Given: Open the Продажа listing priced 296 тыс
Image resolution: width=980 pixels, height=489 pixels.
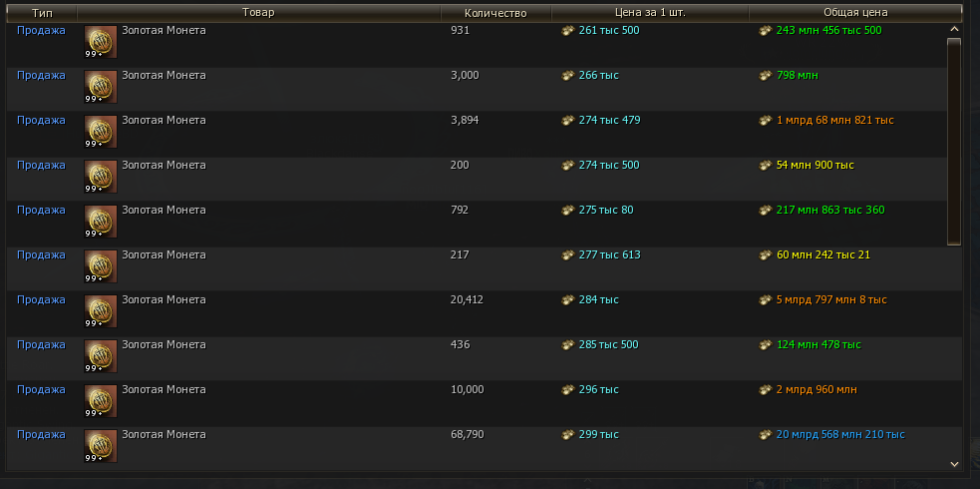Looking at the screenshot, I should tap(41, 390).
